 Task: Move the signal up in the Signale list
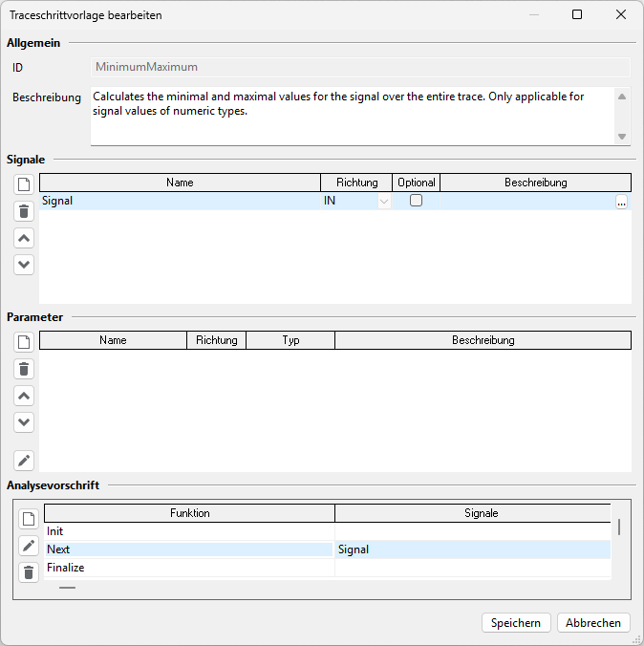[x=24, y=238]
